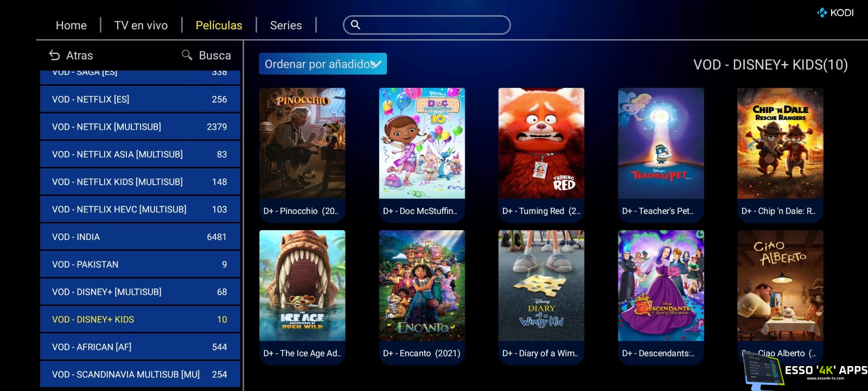
Task: Open the Ordenar por añadido dropdown
Action: (323, 64)
